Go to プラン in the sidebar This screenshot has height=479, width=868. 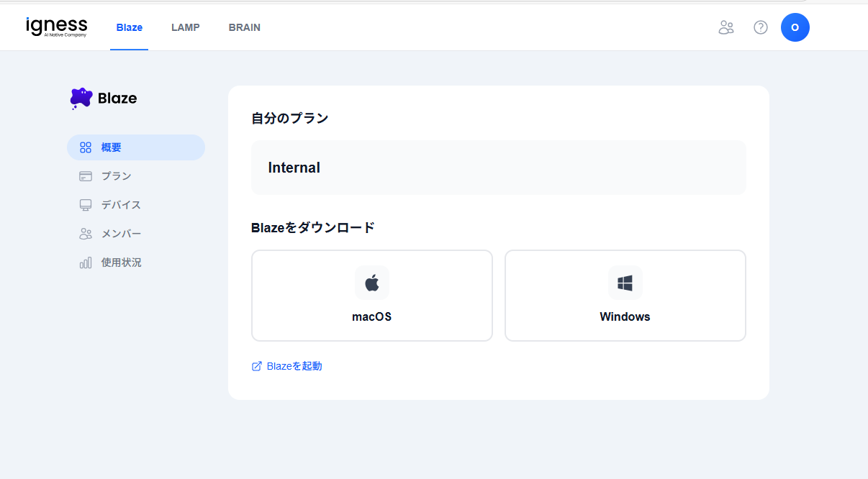click(116, 176)
